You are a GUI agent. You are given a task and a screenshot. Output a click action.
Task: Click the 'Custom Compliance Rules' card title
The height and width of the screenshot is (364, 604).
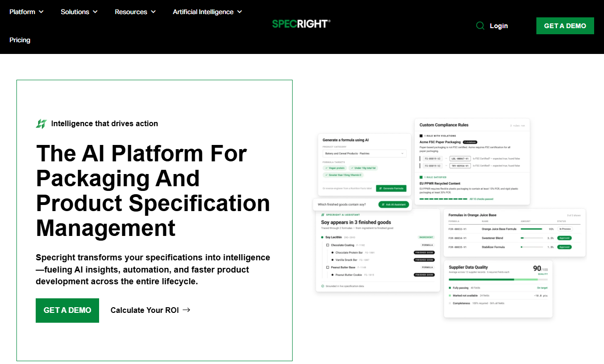point(444,125)
